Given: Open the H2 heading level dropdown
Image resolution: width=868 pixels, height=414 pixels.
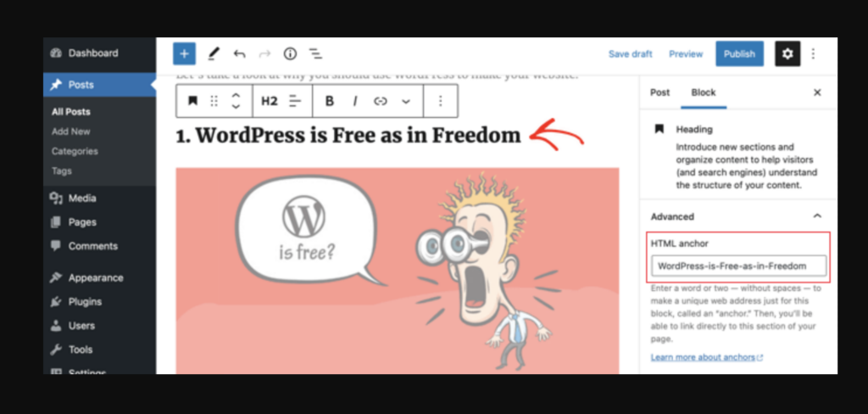Looking at the screenshot, I should click(269, 101).
